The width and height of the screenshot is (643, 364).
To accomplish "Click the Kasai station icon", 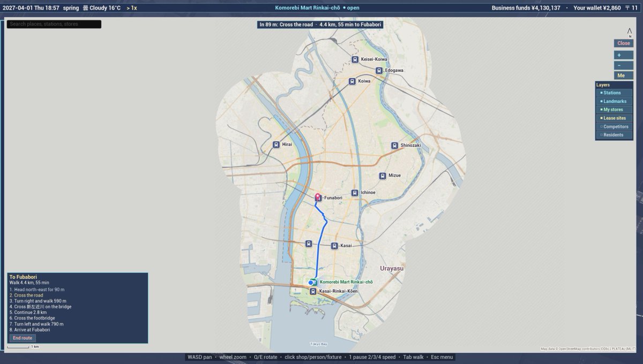I will (334, 246).
